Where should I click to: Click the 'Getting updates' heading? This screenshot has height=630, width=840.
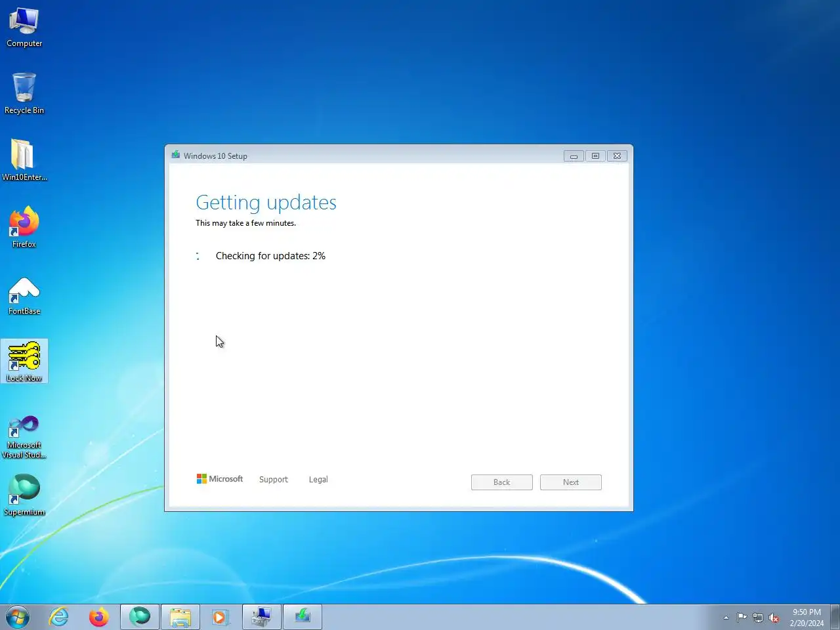click(x=266, y=203)
